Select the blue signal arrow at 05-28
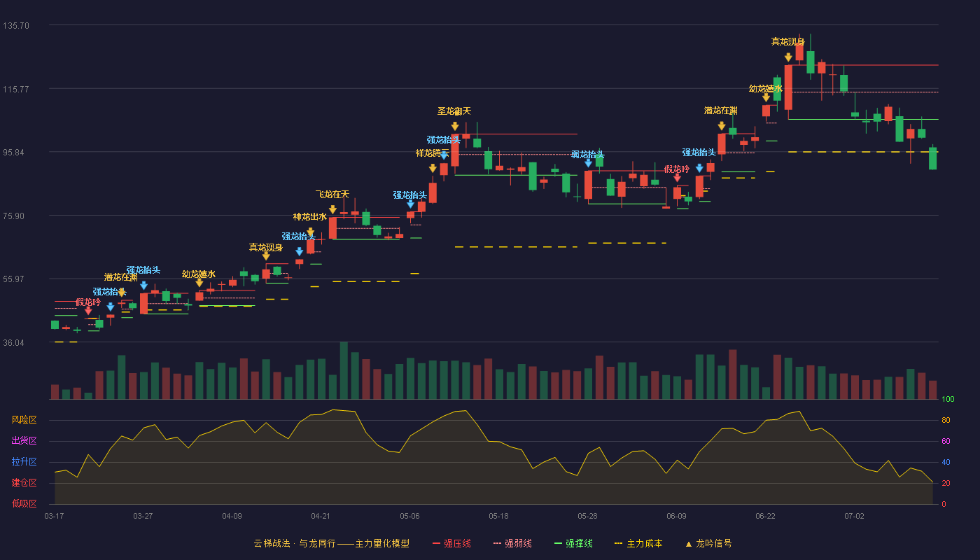This screenshot has height=560, width=980. (588, 163)
